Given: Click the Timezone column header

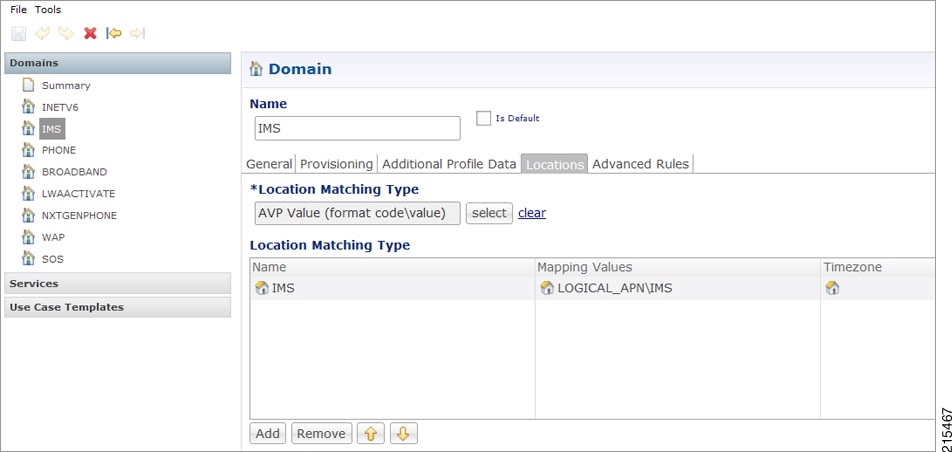Looking at the screenshot, I should pos(877,267).
